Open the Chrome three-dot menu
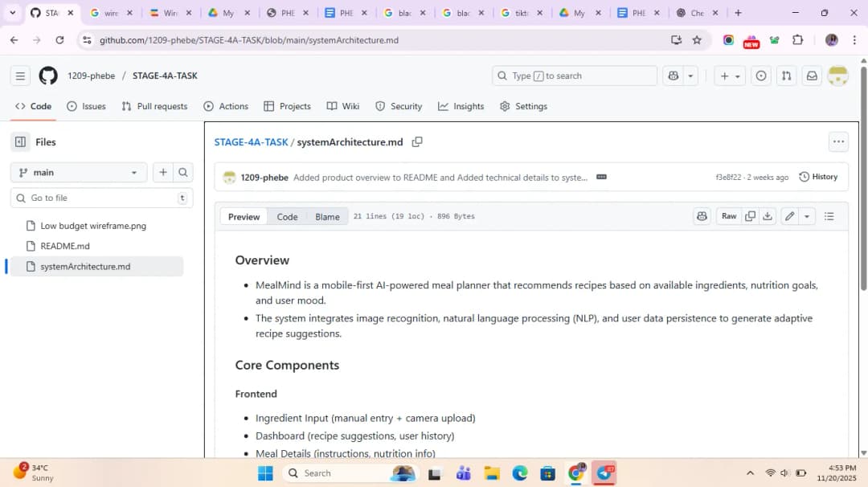 point(854,40)
